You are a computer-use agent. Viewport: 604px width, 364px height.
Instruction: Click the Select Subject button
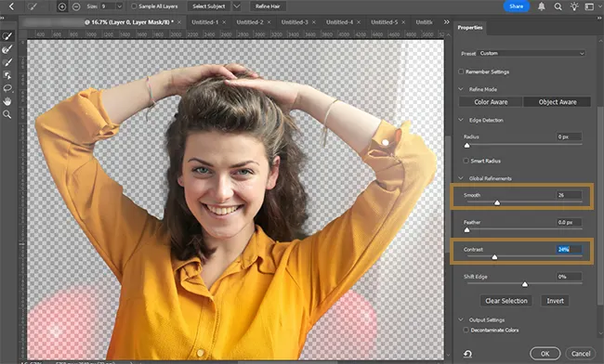(209, 6)
